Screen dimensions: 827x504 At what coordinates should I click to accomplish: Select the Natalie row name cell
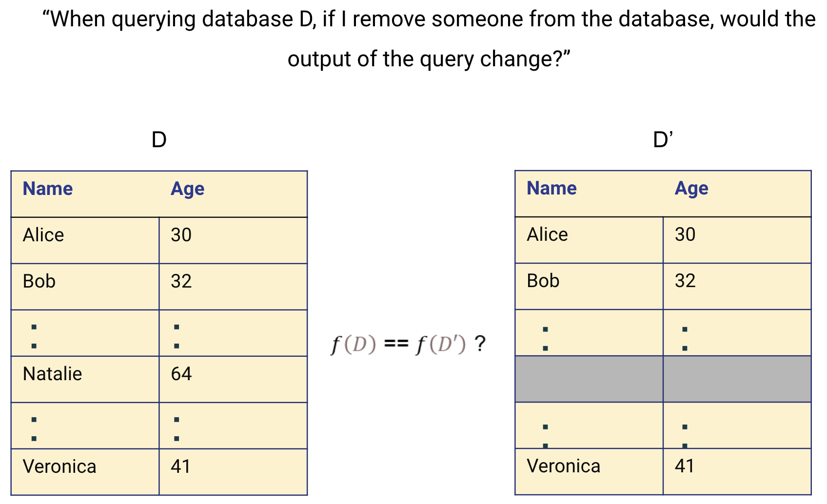(85, 379)
